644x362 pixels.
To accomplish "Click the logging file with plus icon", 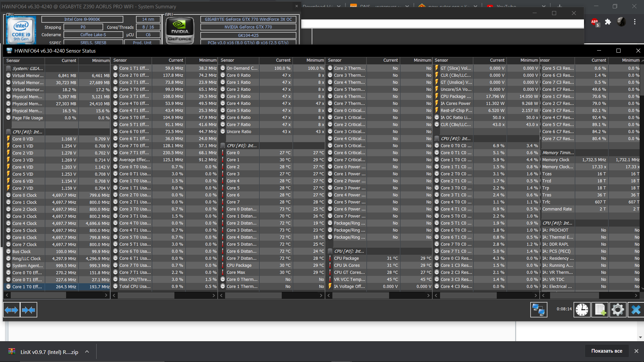I will coord(600,310).
